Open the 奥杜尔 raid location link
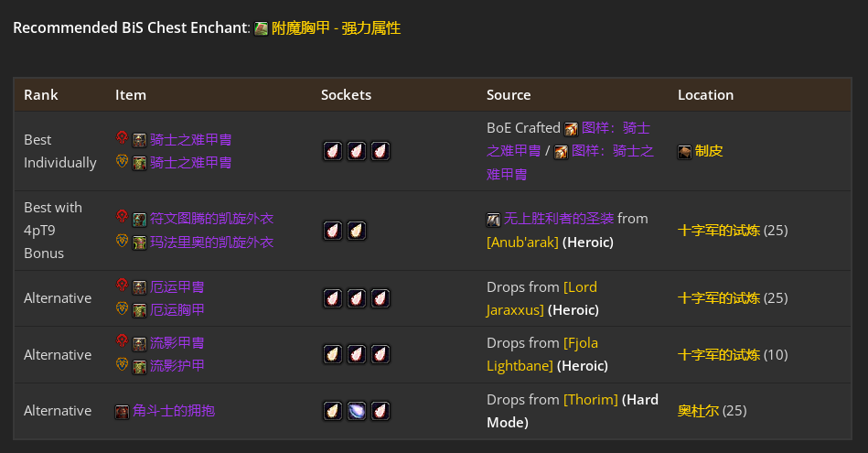 tap(698, 410)
